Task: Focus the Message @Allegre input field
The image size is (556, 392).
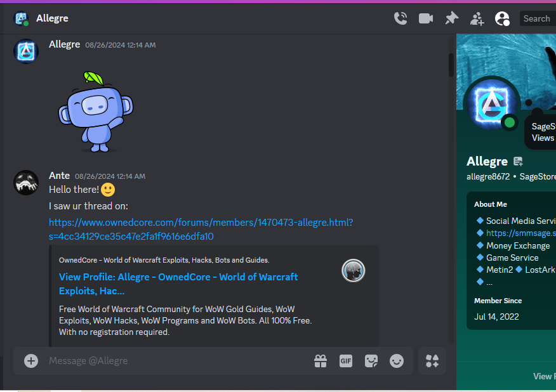Action: click(177, 361)
